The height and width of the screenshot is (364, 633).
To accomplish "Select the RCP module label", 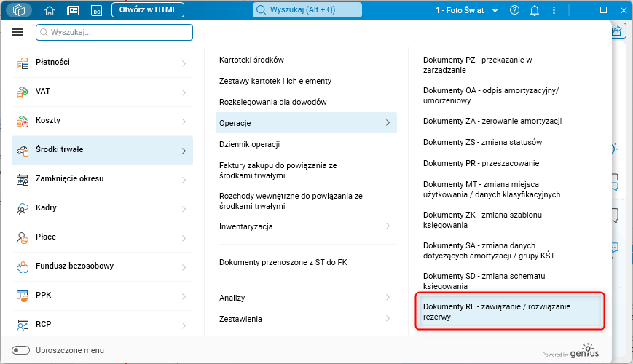I will point(43,324).
